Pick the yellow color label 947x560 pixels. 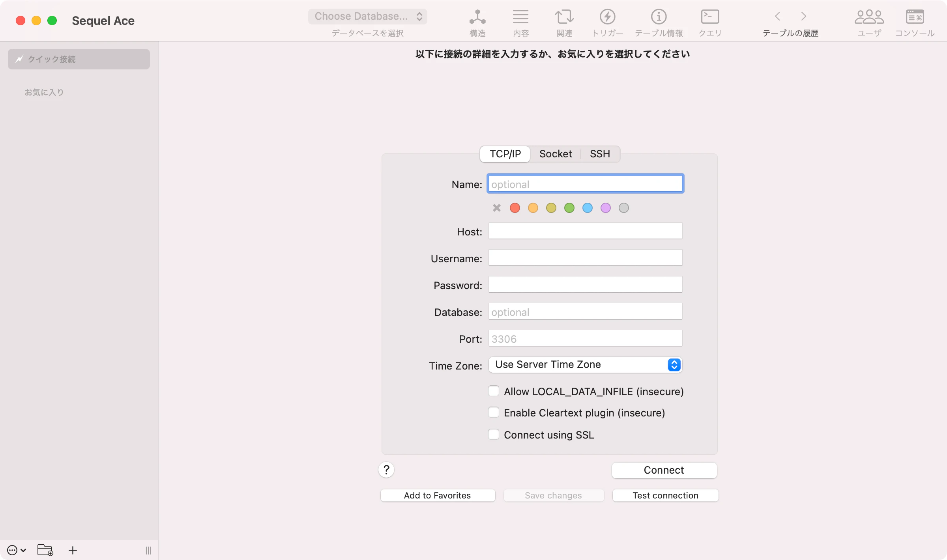click(551, 208)
